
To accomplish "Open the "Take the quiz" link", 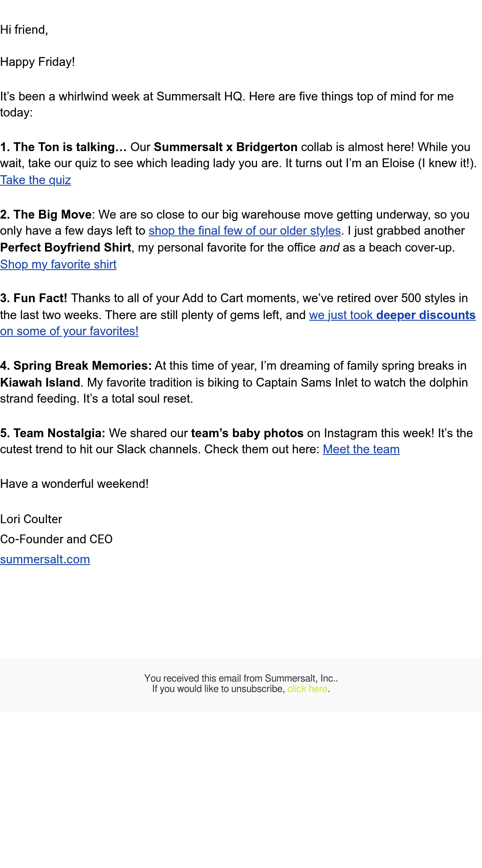I will pos(35,180).
